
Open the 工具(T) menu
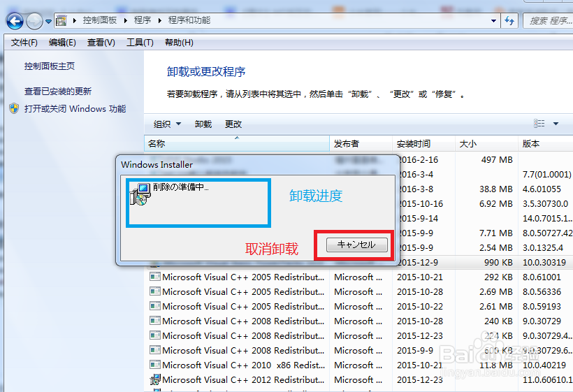tap(140, 43)
